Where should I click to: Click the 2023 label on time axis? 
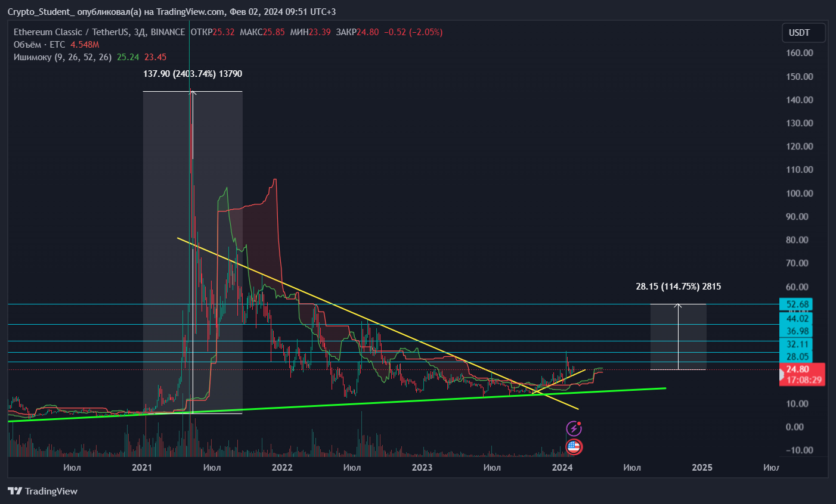click(x=422, y=467)
